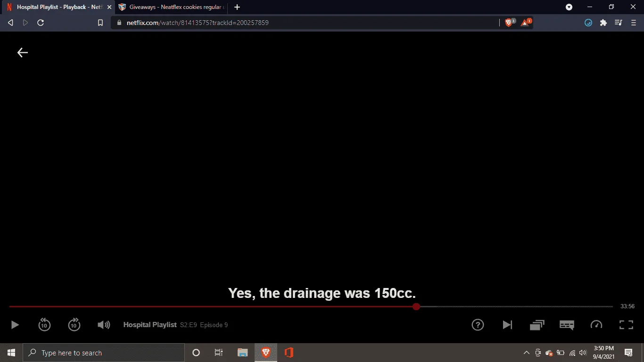Image resolution: width=644 pixels, height=362 pixels.
Task: Open the Brave Rewards triangle icon
Action: coord(526,22)
